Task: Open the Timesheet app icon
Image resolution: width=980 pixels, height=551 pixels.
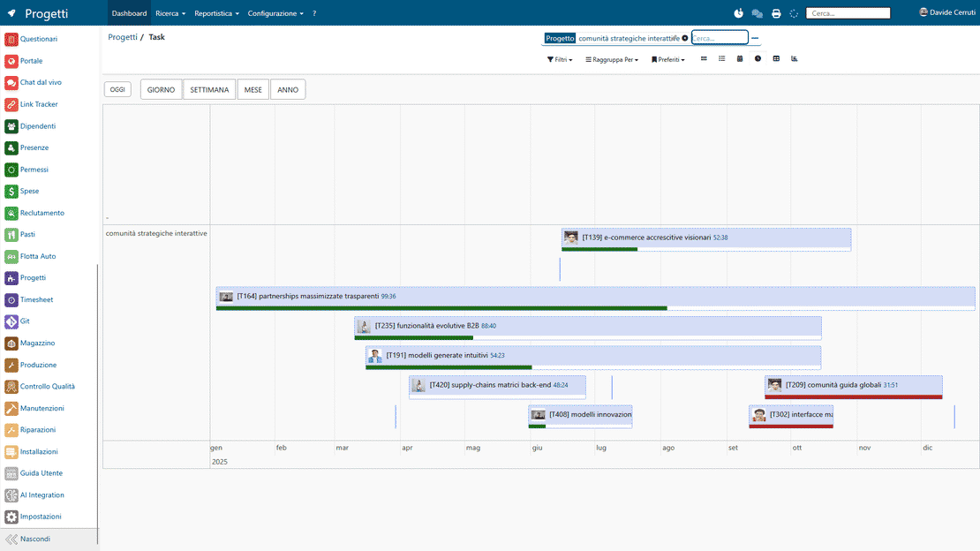Action: (11, 299)
